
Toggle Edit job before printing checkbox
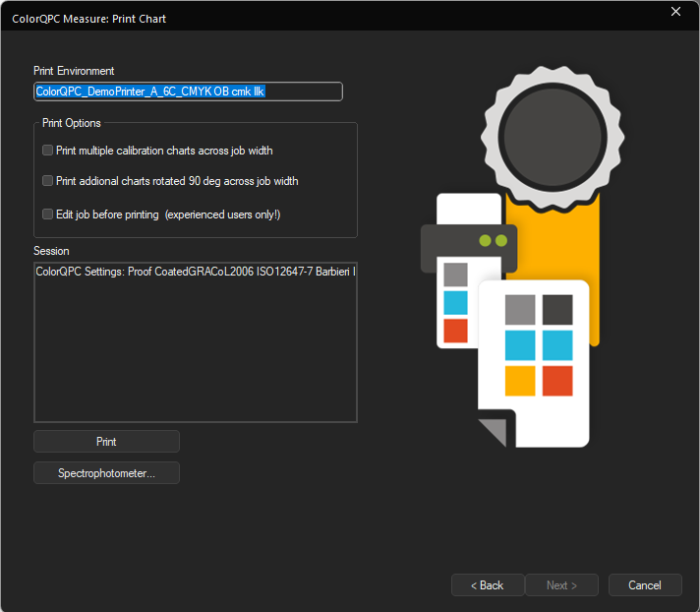[47, 214]
